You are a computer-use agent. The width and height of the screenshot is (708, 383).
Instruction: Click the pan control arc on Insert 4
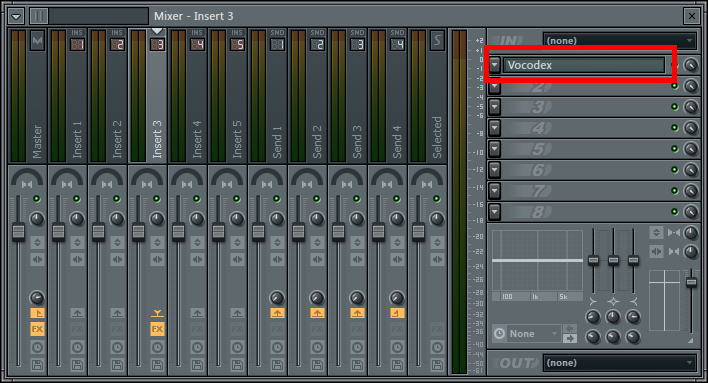click(x=186, y=178)
